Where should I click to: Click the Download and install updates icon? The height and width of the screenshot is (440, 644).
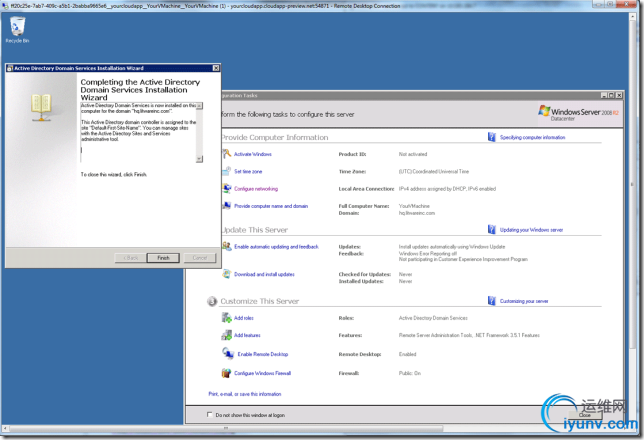point(227,274)
